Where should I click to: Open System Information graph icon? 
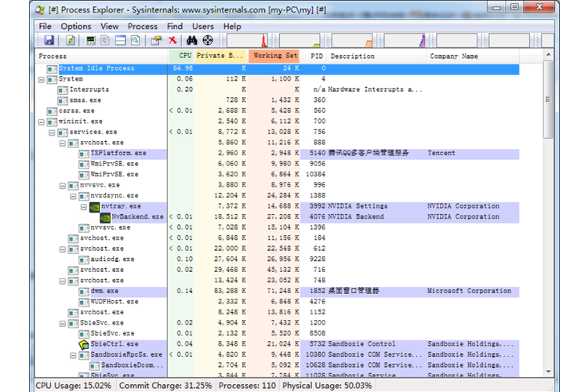pyautogui.click(x=90, y=40)
